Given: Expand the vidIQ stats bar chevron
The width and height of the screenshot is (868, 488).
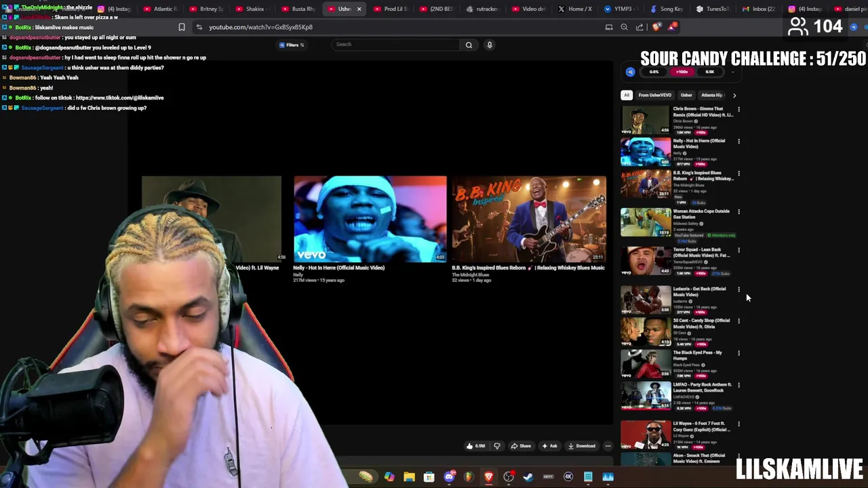Looking at the screenshot, I should point(732,72).
